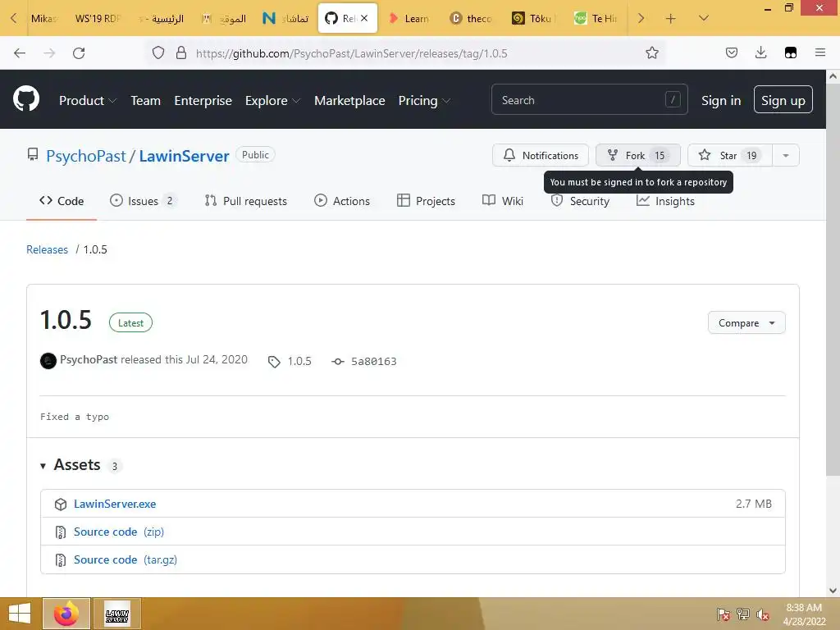Click the Windows Start button
The image size is (840, 630).
coord(20,614)
